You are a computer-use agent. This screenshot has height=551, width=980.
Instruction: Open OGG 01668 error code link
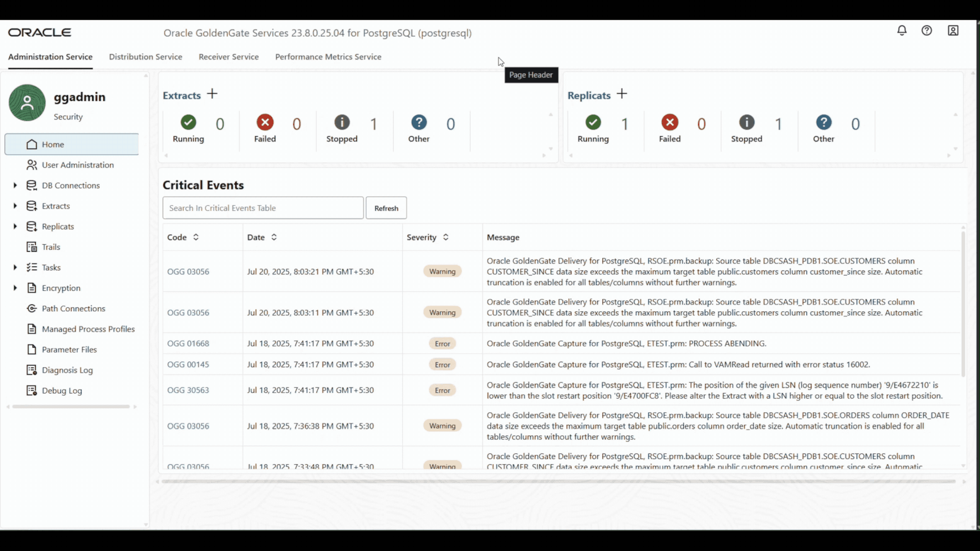(x=188, y=344)
